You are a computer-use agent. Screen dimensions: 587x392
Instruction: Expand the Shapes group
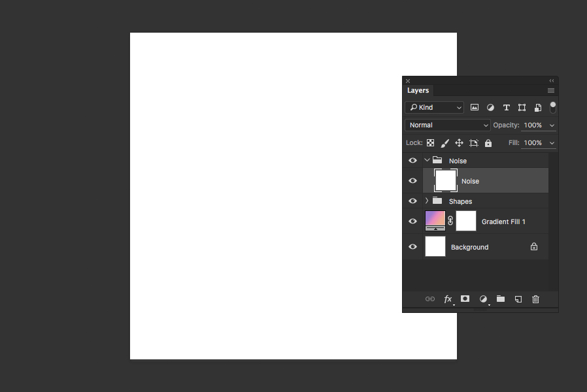(427, 201)
